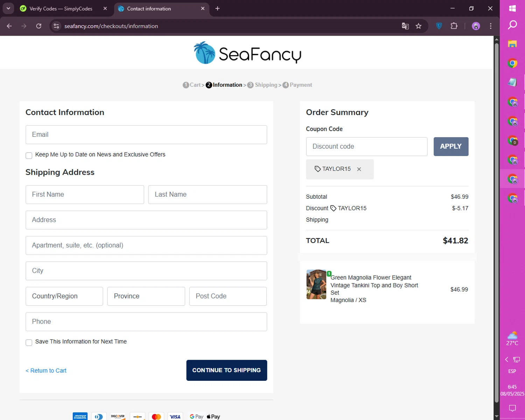
Task: Click the $41.82 total amount
Action: tap(455, 241)
